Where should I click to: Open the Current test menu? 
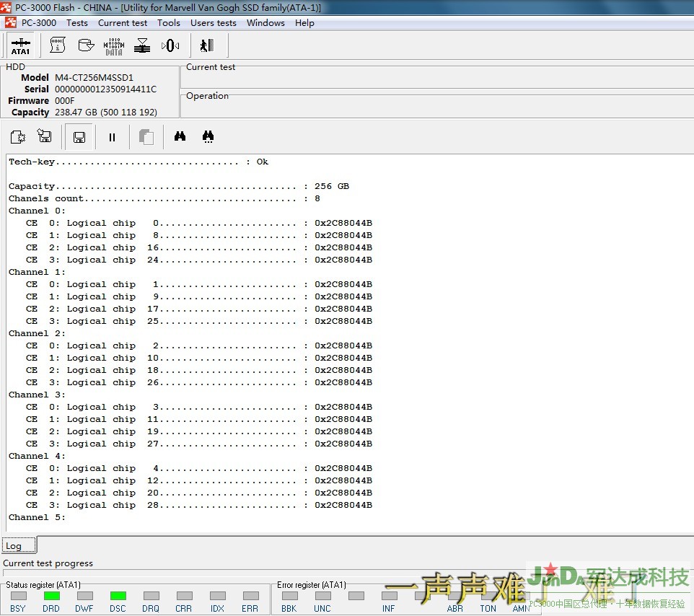[x=123, y=22]
